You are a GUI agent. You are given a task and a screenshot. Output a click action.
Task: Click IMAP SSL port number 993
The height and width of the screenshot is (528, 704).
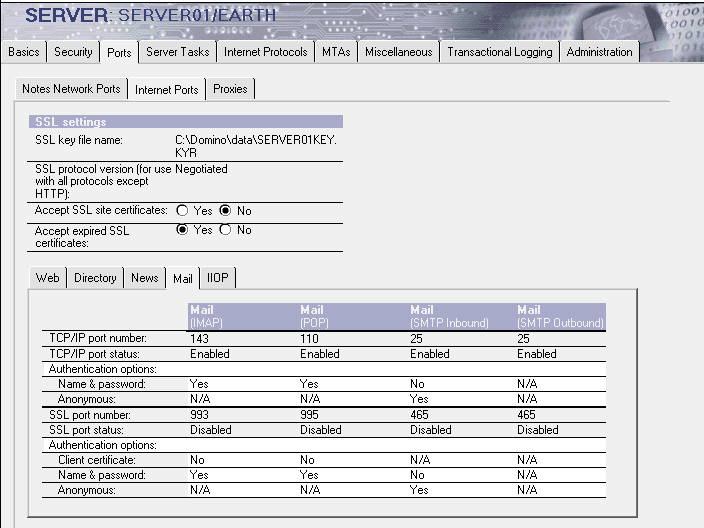[199, 414]
